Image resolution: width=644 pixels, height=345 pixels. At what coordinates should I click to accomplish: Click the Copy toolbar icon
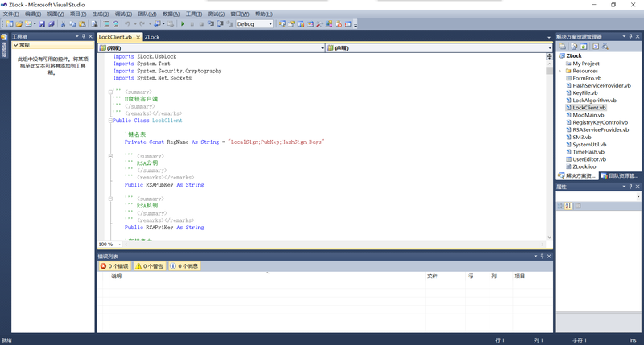click(72, 24)
